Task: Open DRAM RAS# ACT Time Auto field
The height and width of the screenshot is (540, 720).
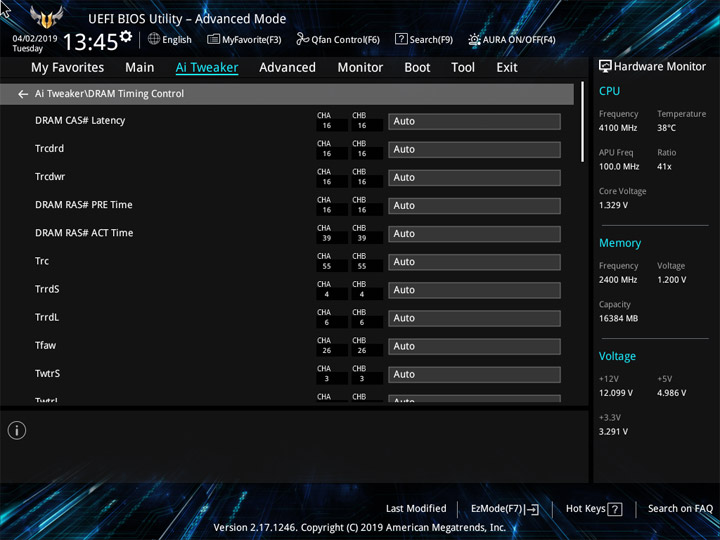Action: tap(474, 234)
